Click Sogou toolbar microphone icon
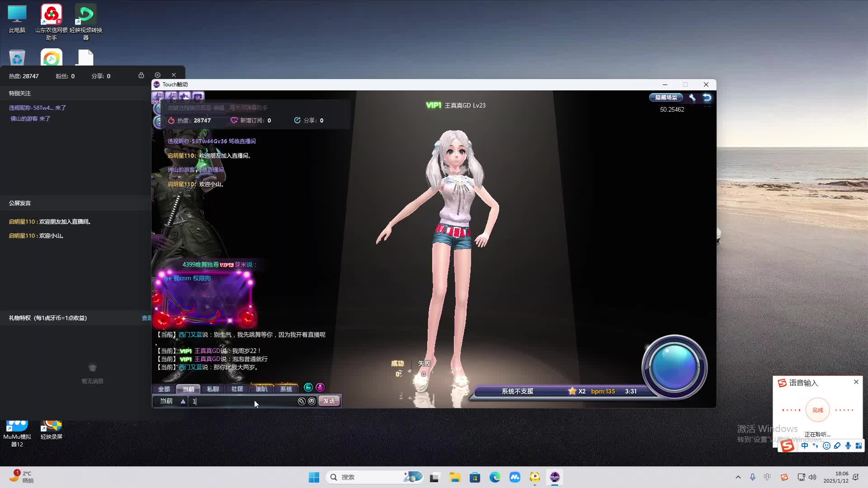Image resolution: width=868 pixels, height=488 pixels. (848, 446)
